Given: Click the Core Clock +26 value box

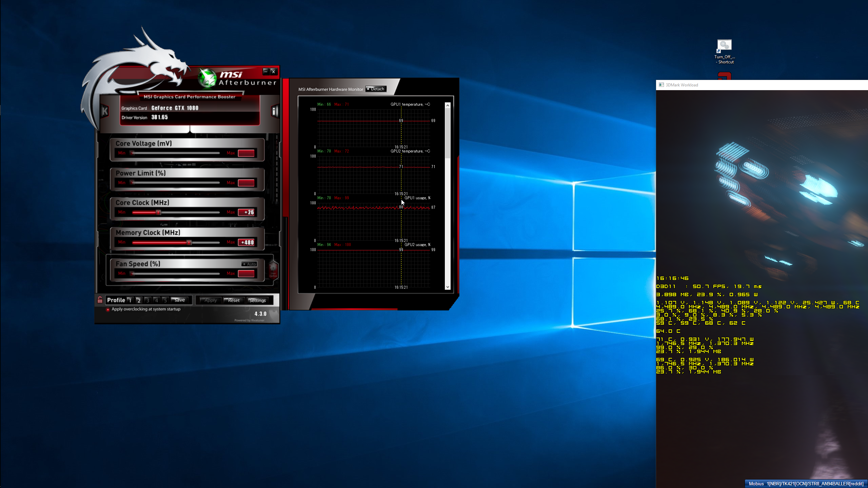Looking at the screenshot, I should click(x=246, y=212).
